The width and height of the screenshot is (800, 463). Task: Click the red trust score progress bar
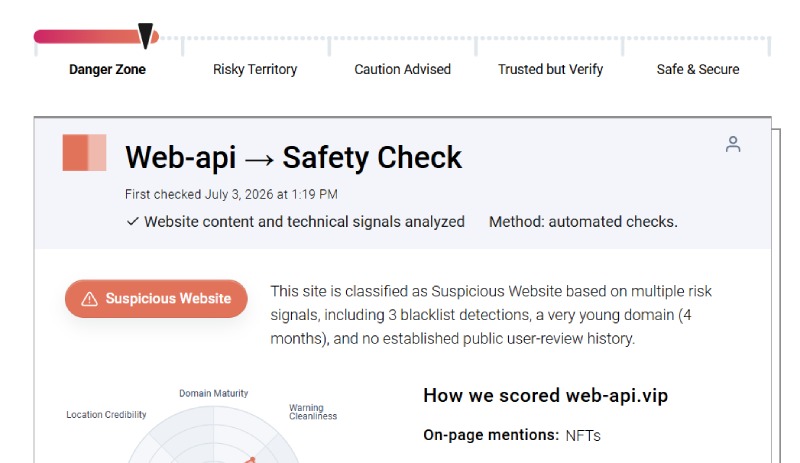pos(96,37)
